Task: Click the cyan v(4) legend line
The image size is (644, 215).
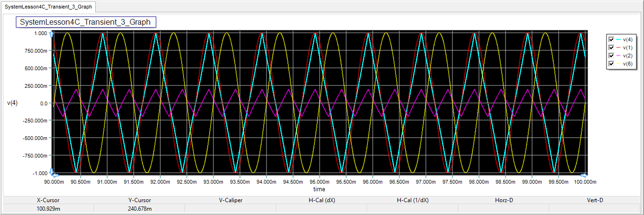Action: [x=618, y=40]
